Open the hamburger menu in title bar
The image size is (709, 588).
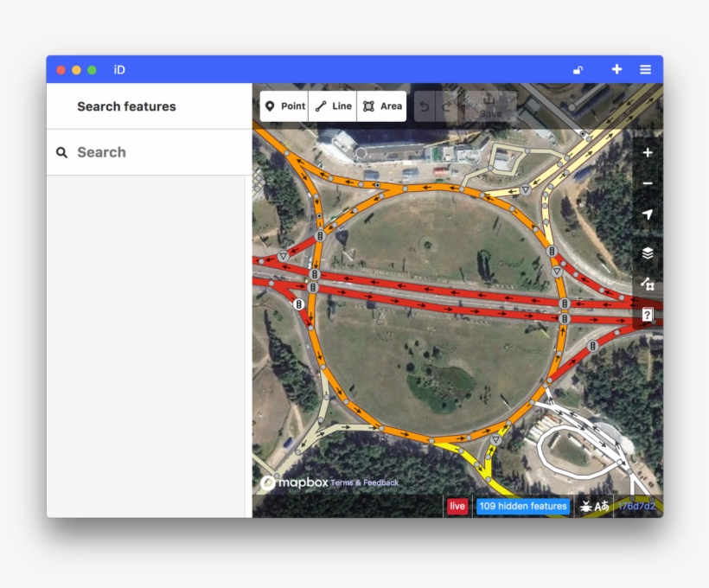click(x=645, y=69)
